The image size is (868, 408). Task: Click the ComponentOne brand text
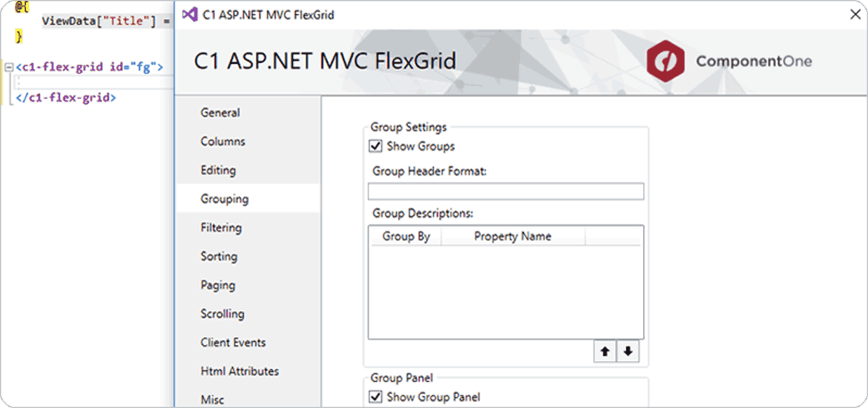[754, 61]
